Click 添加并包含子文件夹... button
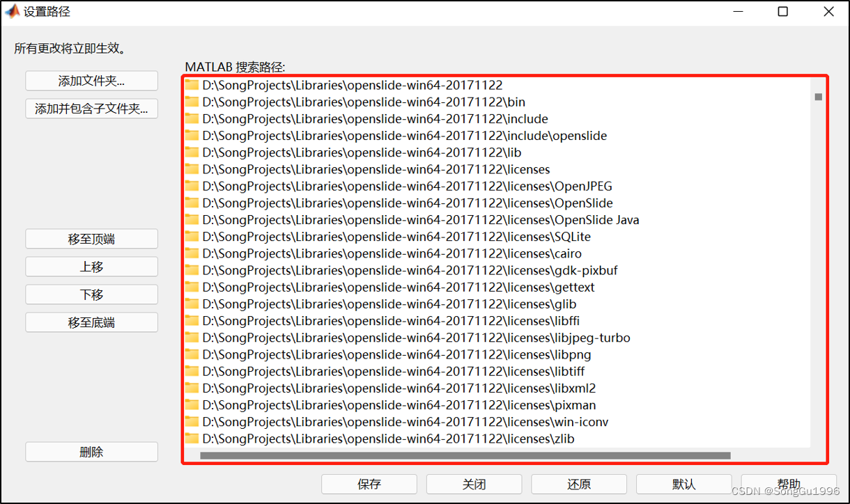 (x=92, y=109)
